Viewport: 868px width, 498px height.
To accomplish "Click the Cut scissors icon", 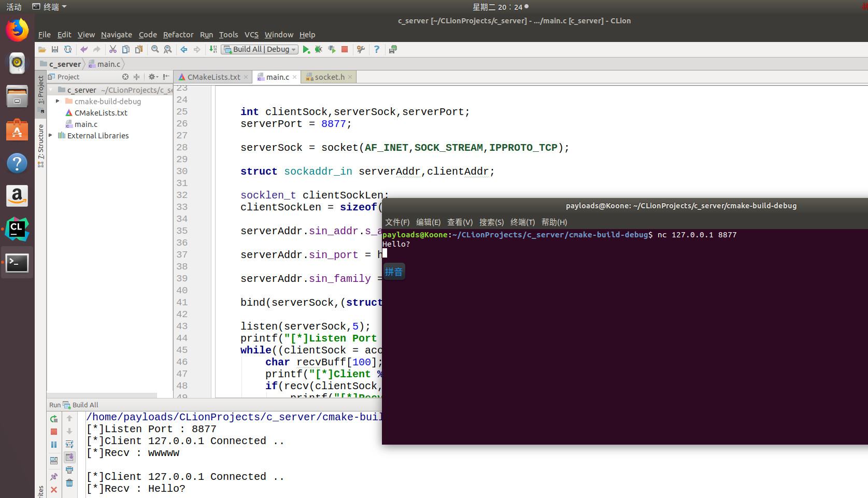I will [113, 49].
